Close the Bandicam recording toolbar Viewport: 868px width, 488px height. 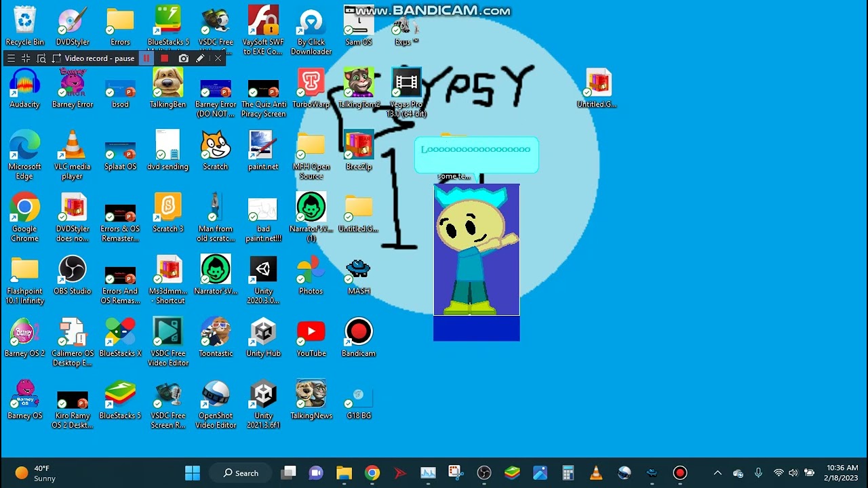[x=218, y=58]
